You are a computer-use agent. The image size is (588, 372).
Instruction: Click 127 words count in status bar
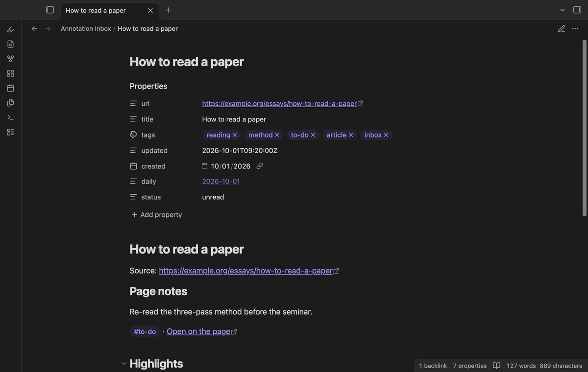point(521,366)
